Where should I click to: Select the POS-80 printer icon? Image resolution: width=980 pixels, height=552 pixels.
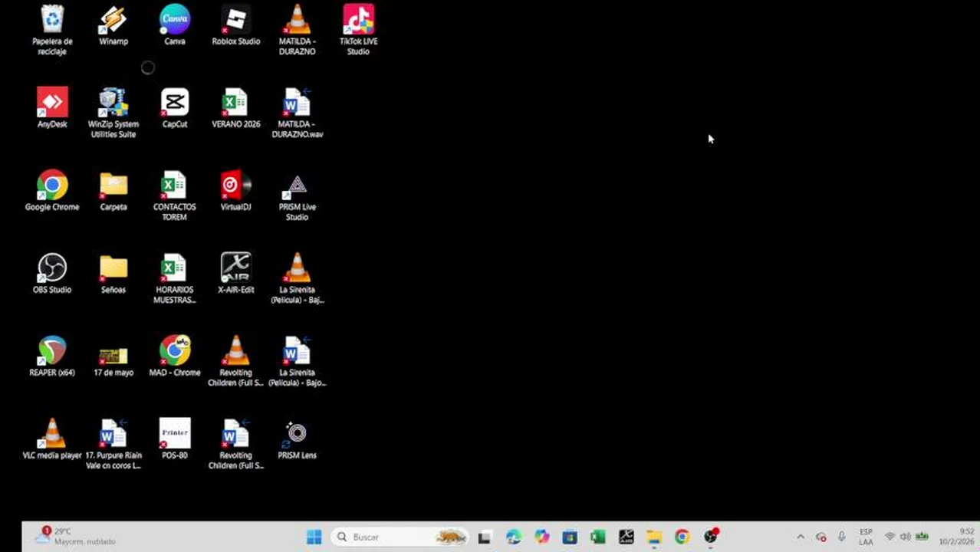coord(175,439)
